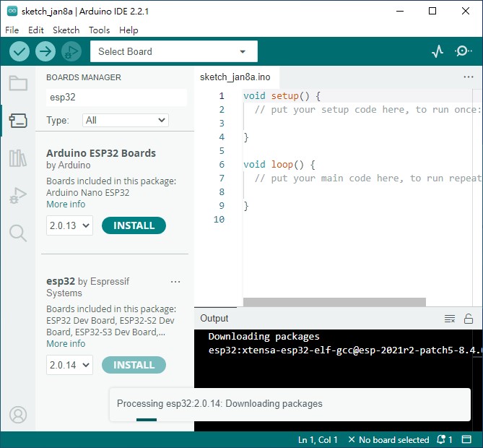Open the esp32 Espressif package three-dots menu

175,282
